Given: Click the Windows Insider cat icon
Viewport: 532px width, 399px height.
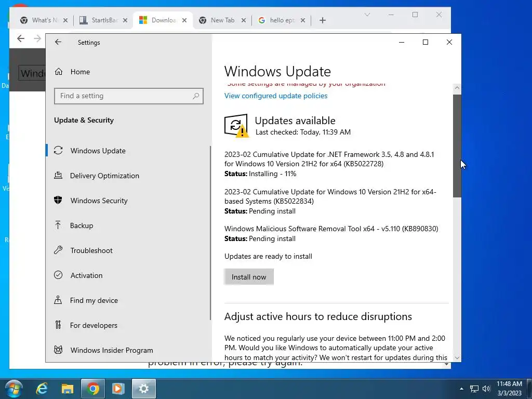Looking at the screenshot, I should (58, 350).
